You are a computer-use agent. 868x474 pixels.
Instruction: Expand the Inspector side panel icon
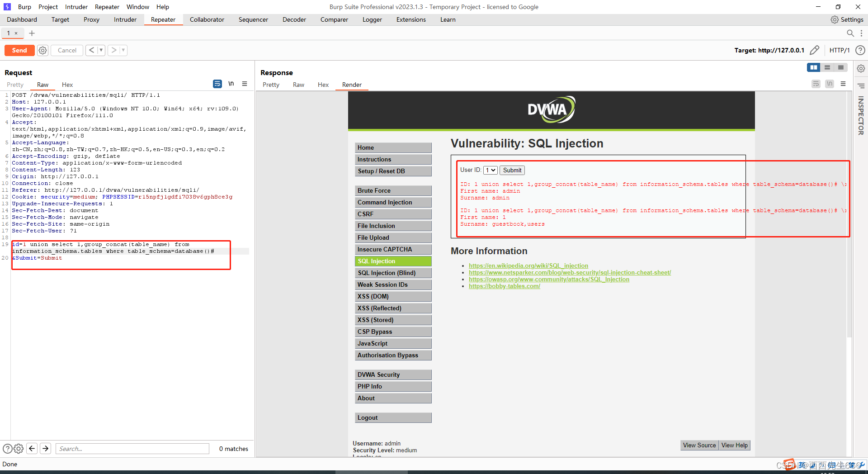tap(861, 85)
